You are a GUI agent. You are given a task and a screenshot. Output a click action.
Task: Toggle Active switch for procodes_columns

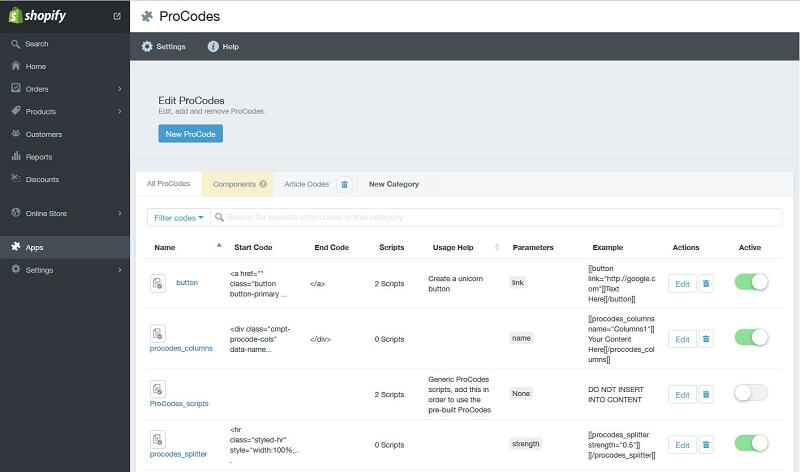(x=752, y=337)
